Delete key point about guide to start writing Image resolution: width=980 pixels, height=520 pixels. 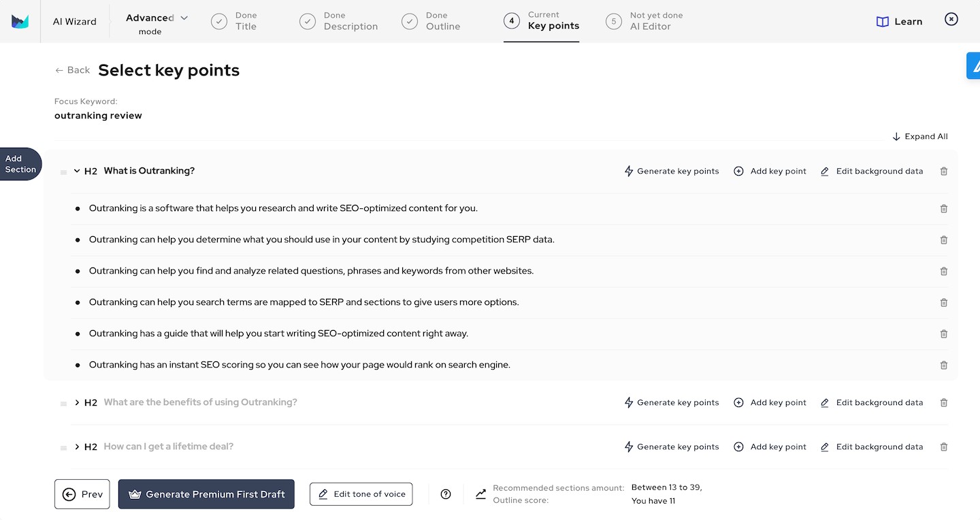[x=944, y=334]
